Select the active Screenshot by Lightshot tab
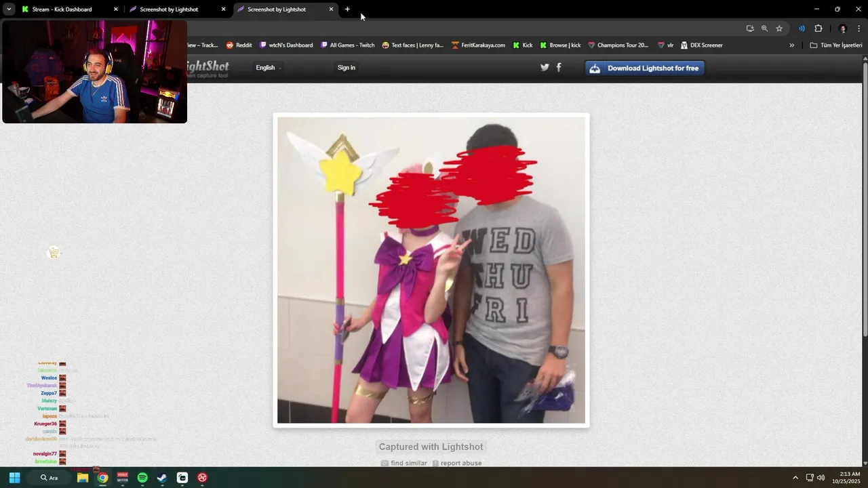This screenshot has width=868, height=488. [285, 9]
